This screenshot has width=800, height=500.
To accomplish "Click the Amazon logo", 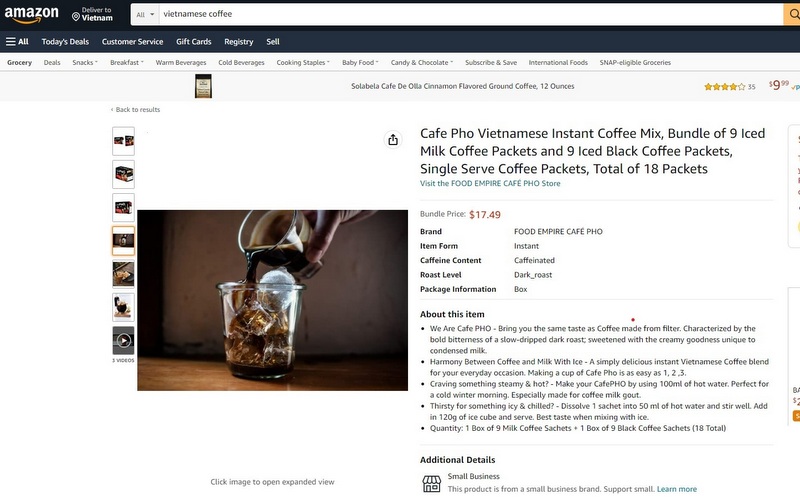I will [32, 14].
